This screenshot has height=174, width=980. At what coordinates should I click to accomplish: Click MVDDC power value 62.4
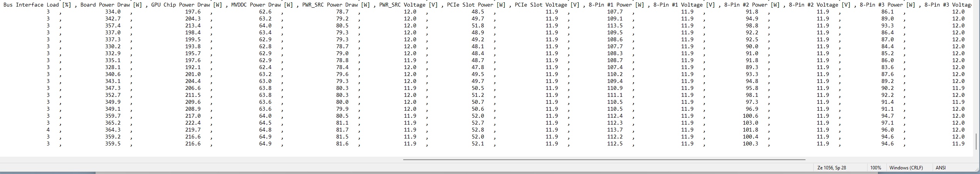point(265,67)
